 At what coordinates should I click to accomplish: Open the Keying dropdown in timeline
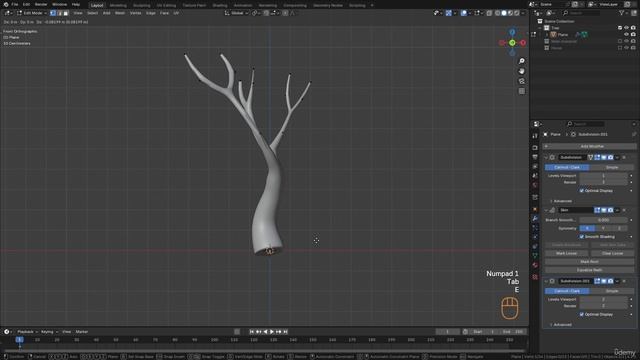[49, 332]
